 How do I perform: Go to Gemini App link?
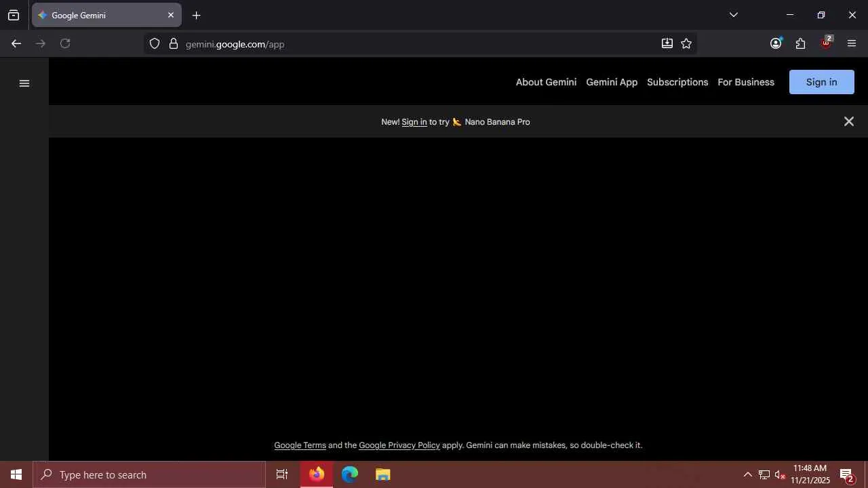click(612, 82)
